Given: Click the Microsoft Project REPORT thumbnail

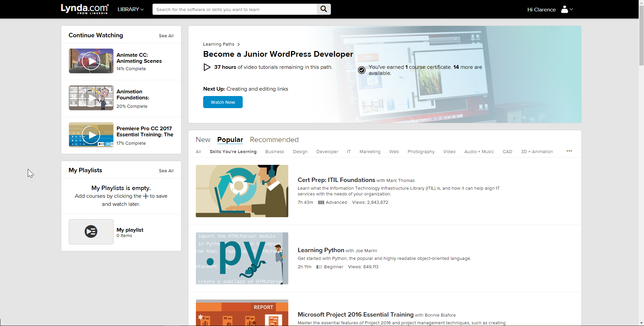Looking at the screenshot, I should point(242,313).
